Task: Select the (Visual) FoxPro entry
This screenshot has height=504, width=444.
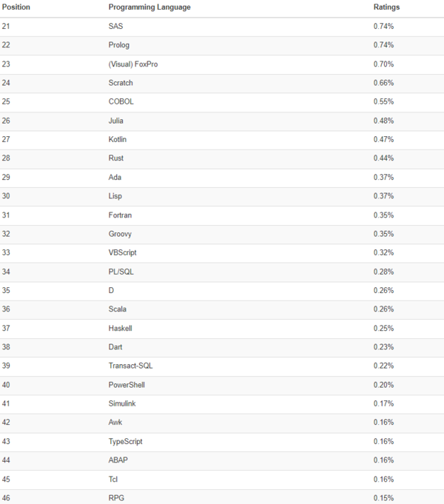Action: (132, 64)
